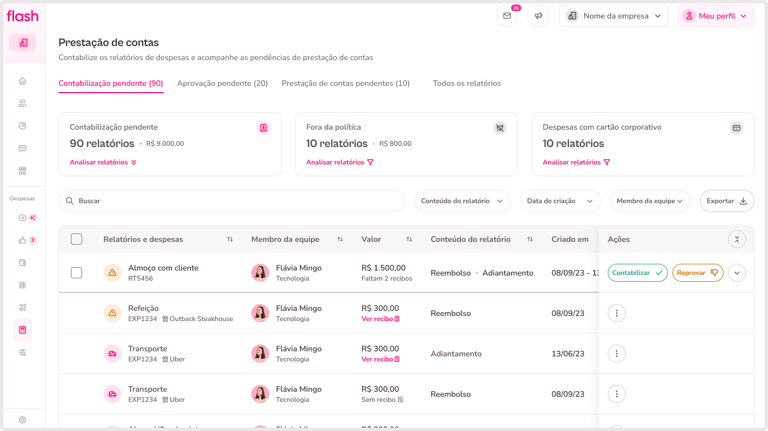
Task: Open the active receipt icon in sidebar
Action: coord(23,330)
